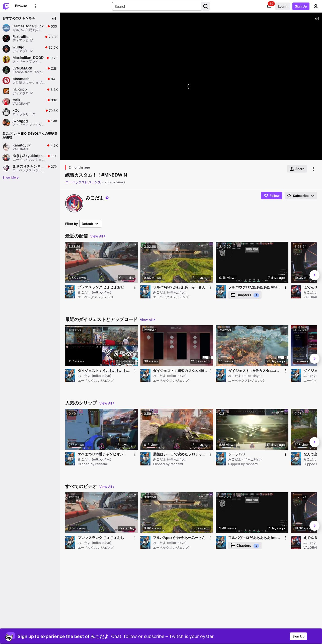Focus the Search input field

tap(157, 6)
